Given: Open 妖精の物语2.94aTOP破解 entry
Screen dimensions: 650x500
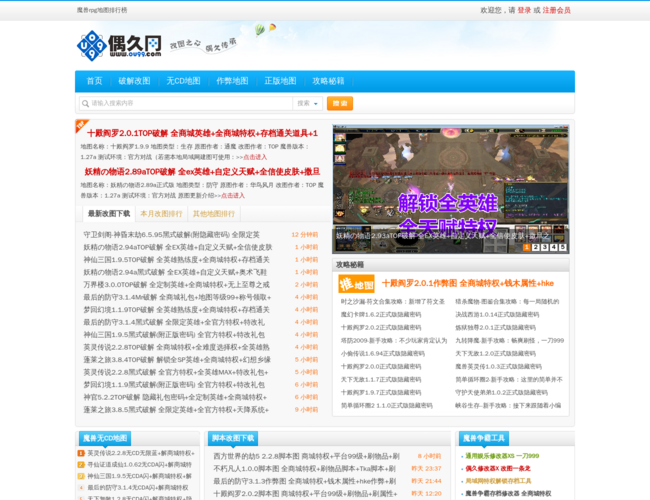Looking at the screenshot, I should [178, 247].
